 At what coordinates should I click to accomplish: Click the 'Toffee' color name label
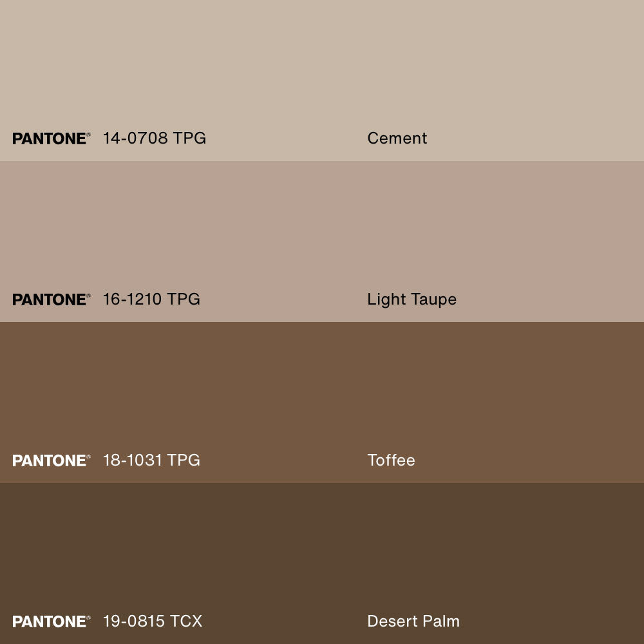pos(391,460)
